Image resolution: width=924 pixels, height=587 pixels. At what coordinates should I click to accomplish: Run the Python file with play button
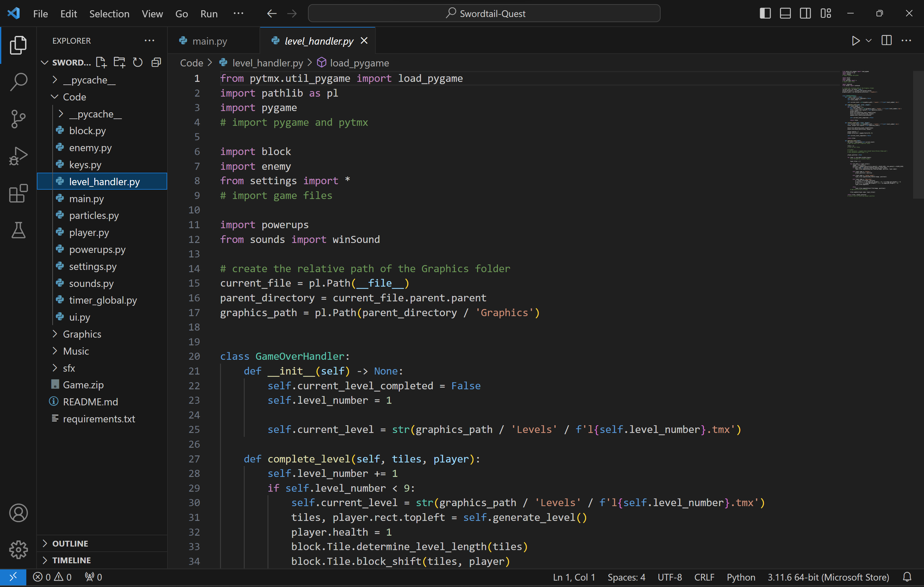(855, 41)
